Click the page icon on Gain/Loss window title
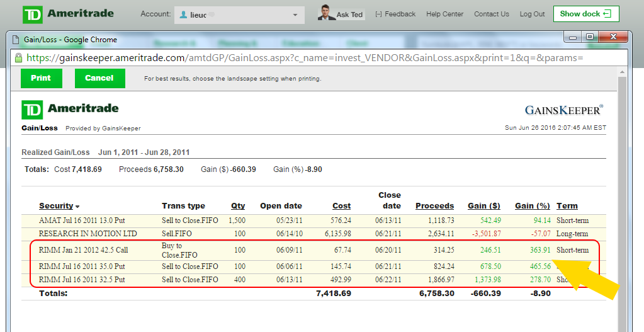The image size is (644, 332). pyautogui.click(x=16, y=40)
